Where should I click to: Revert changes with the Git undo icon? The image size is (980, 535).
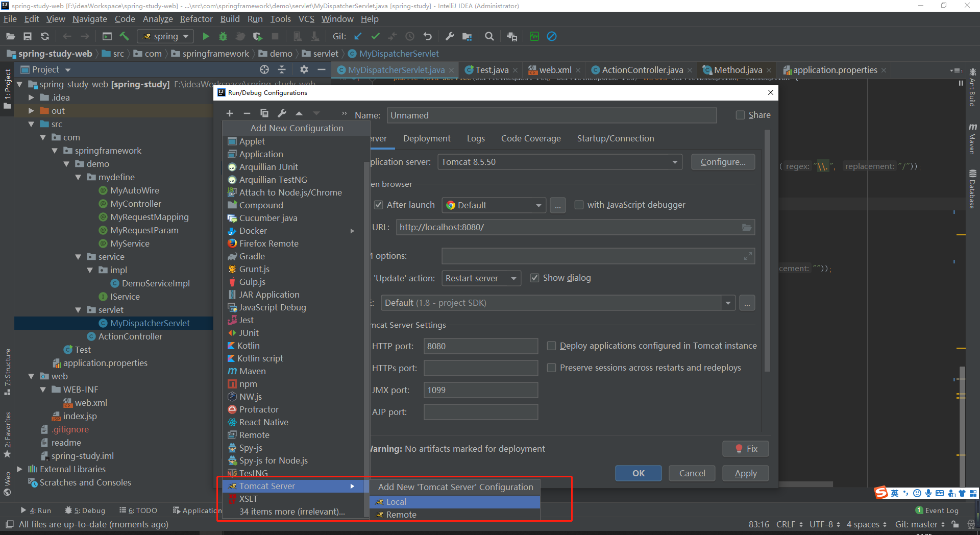[x=428, y=36]
